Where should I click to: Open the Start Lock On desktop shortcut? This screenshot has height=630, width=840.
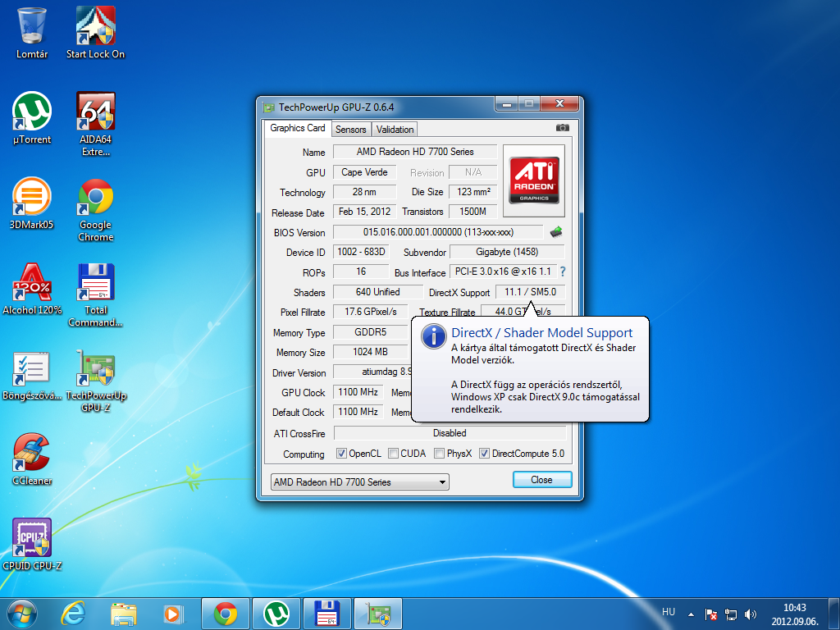[95, 33]
